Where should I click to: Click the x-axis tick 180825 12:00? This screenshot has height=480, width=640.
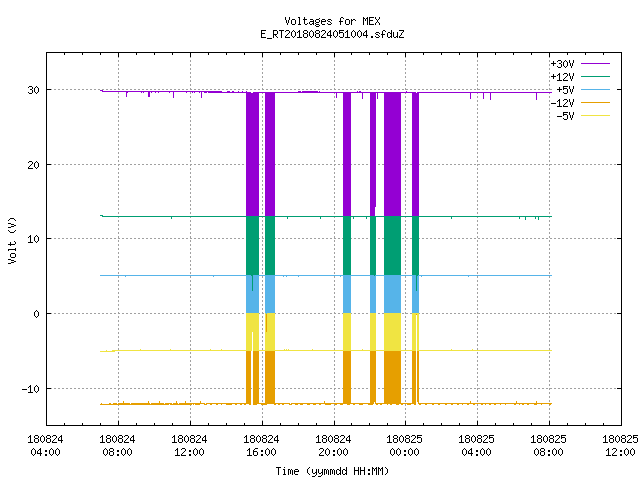tap(620, 446)
